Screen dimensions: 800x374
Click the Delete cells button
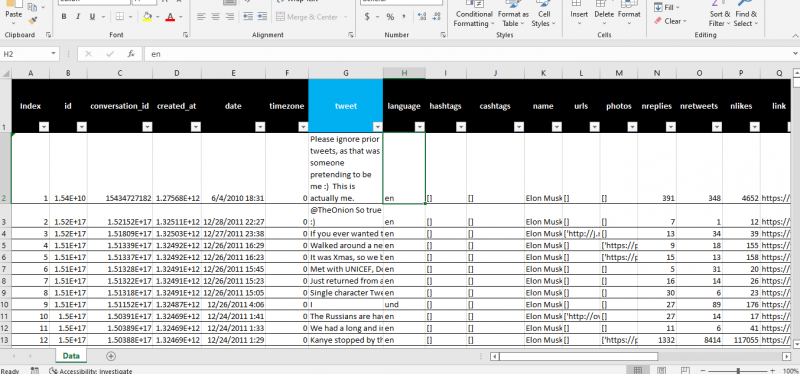point(604,15)
